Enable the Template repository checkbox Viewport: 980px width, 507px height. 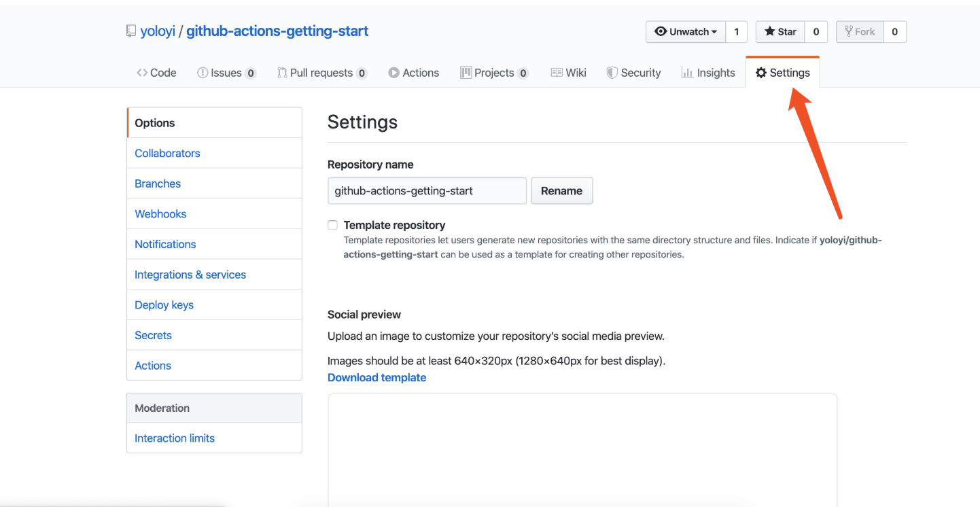tap(332, 225)
